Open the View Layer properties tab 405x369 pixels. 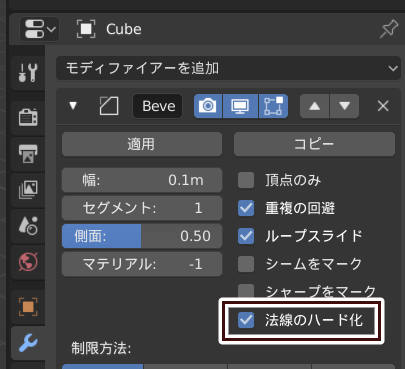(x=28, y=190)
